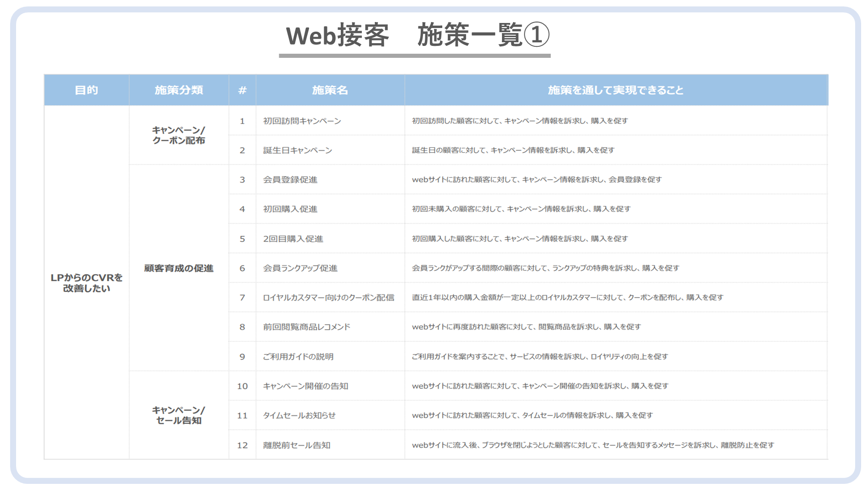
Task: Click description 直近1年以内の購入金額
Action: pyautogui.click(x=568, y=297)
